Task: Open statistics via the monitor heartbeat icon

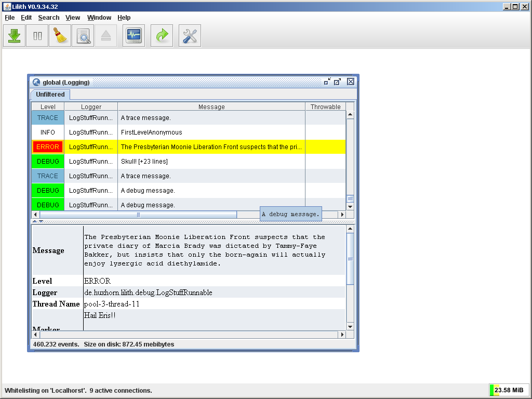Action: click(134, 36)
